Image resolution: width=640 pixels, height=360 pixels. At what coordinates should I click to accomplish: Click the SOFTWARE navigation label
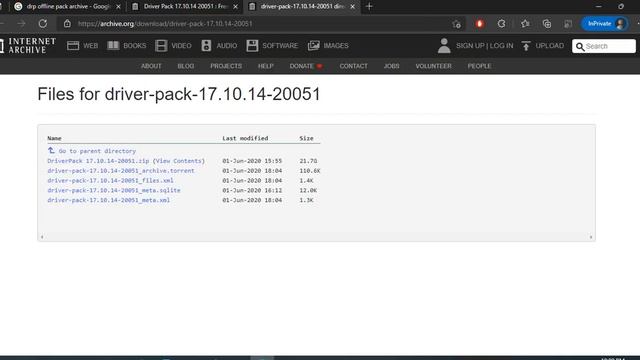coord(280,46)
